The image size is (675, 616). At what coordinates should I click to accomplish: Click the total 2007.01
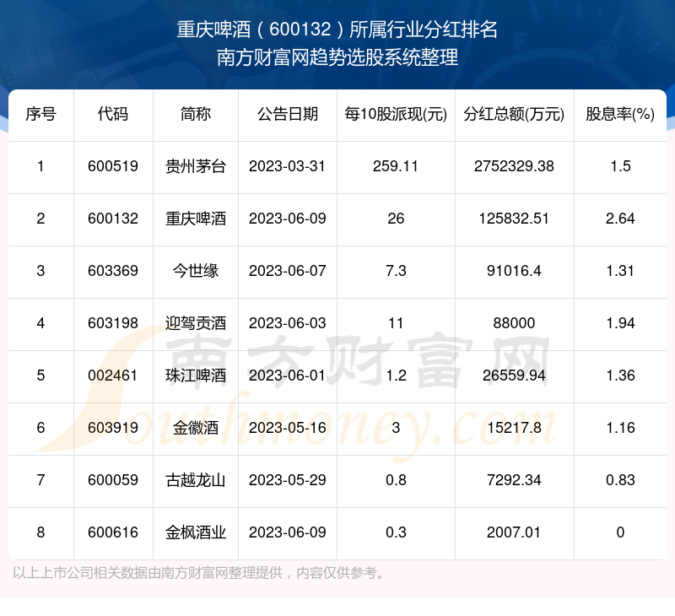(514, 532)
